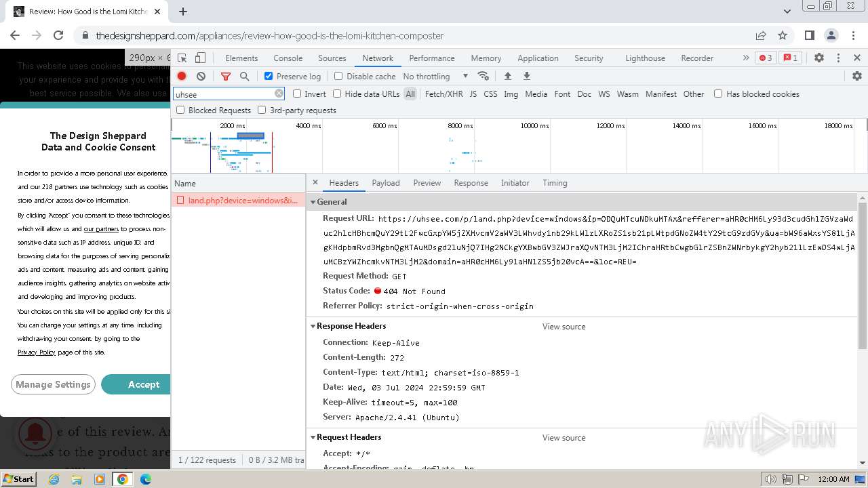This screenshot has width=868, height=488.
Task: Click Accept on cookie consent
Action: [136, 384]
